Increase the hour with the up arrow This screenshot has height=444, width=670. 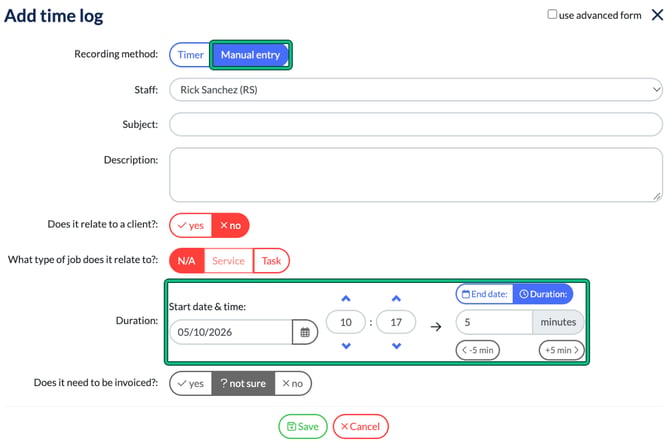tap(346, 298)
